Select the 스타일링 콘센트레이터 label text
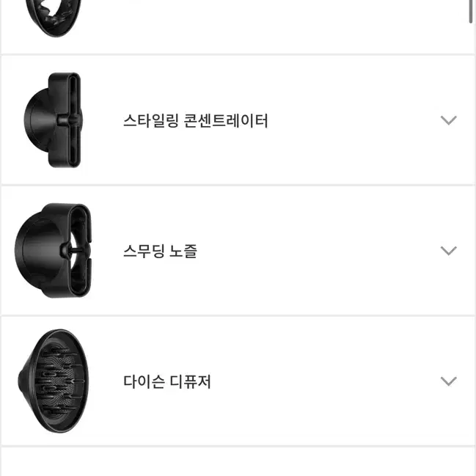Screen dimensions: 476x476 (x=196, y=121)
